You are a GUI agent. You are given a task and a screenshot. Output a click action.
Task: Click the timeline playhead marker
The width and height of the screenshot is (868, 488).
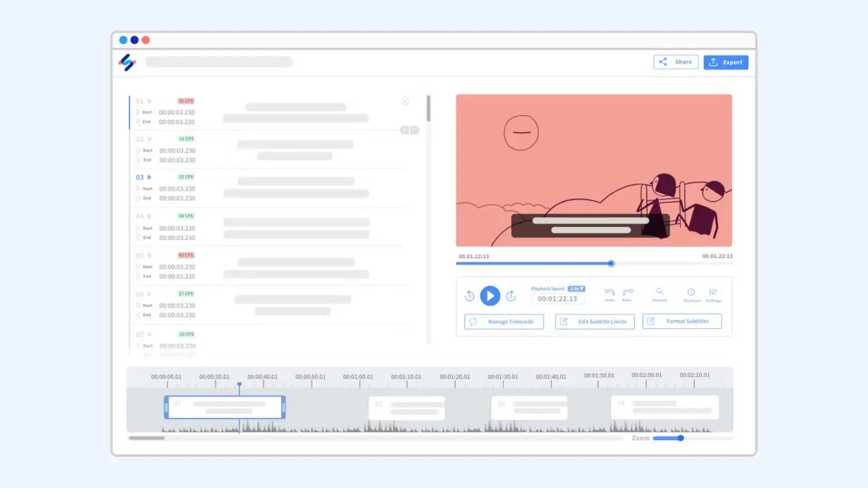pos(239,385)
